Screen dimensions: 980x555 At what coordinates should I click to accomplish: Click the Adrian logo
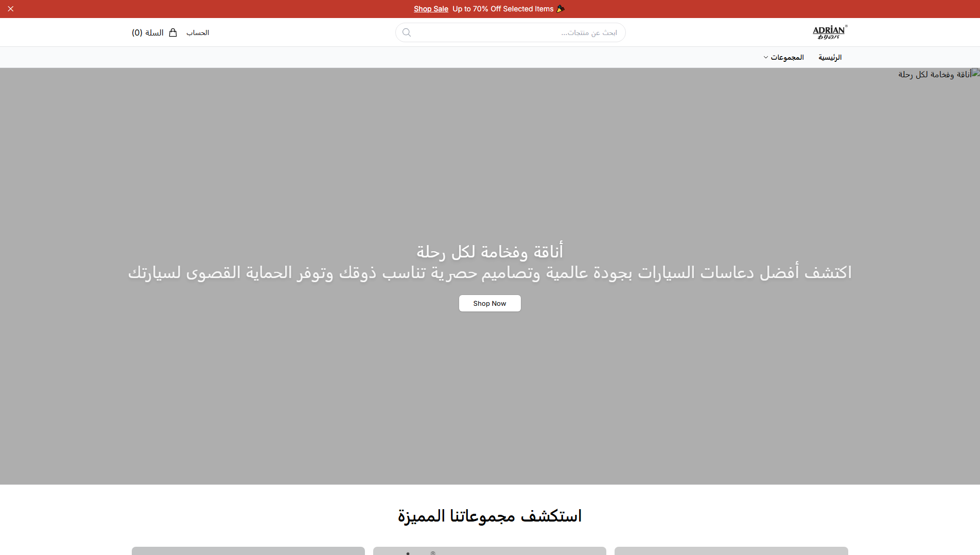pyautogui.click(x=830, y=32)
